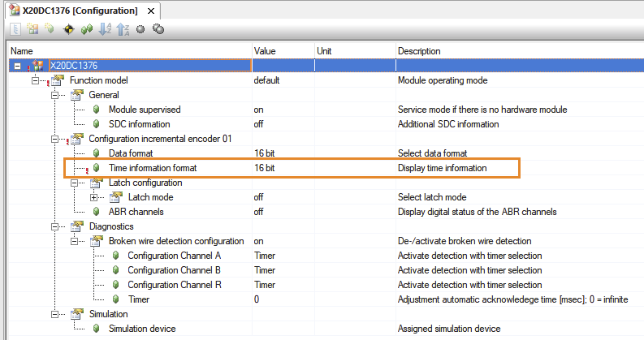The height and width of the screenshot is (340, 644).
Task: Click the colored squares add-module toolbar icon
Action: 32,28
